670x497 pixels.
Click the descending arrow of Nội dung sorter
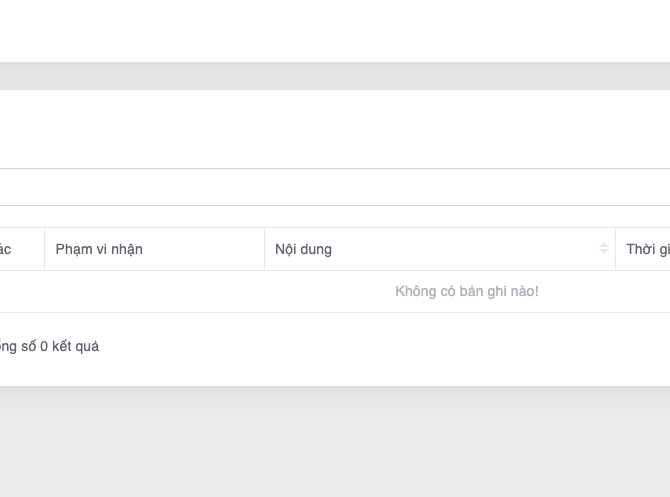[604, 252]
